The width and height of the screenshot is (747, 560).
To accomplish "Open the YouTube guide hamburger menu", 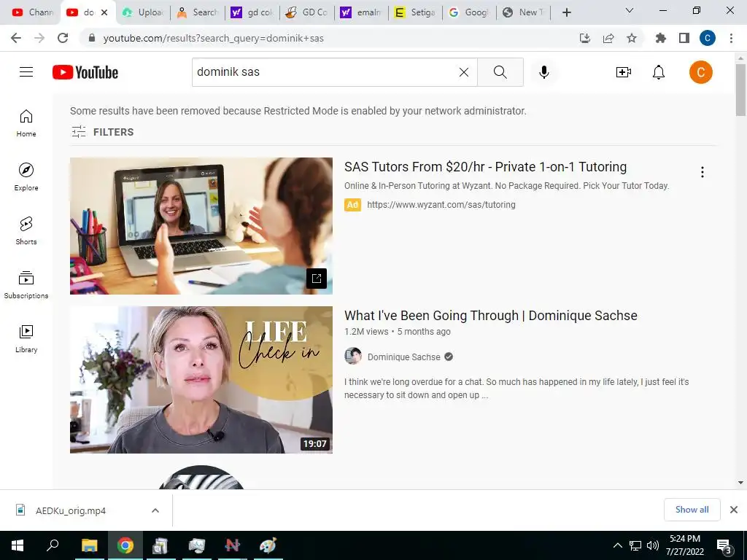I will tap(26, 72).
